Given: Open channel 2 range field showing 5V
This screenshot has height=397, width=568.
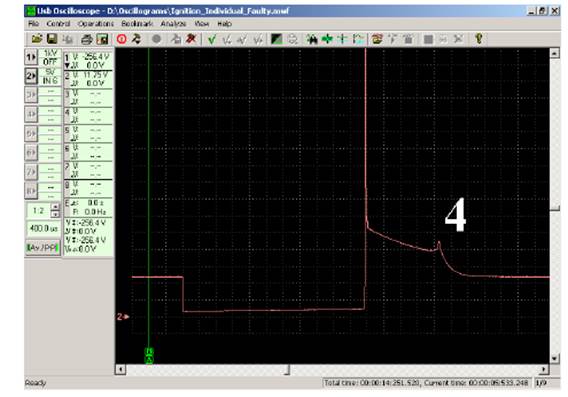Looking at the screenshot, I should [50, 72].
